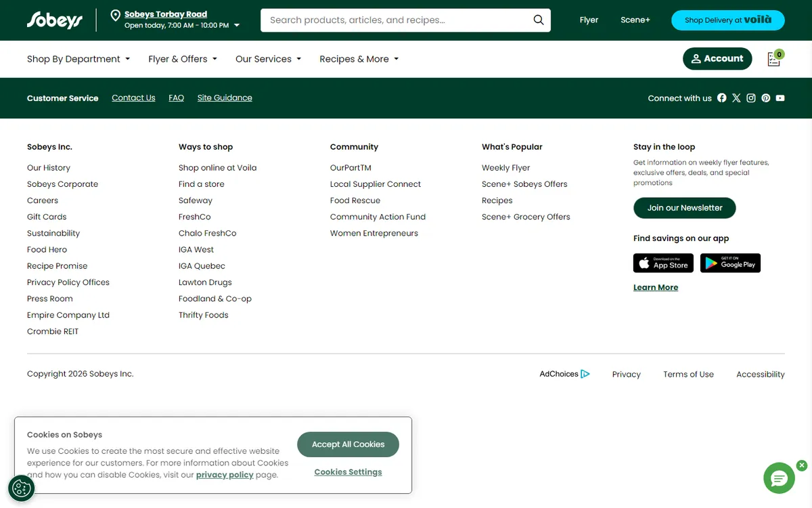Click the search magnifying glass icon

(x=539, y=20)
